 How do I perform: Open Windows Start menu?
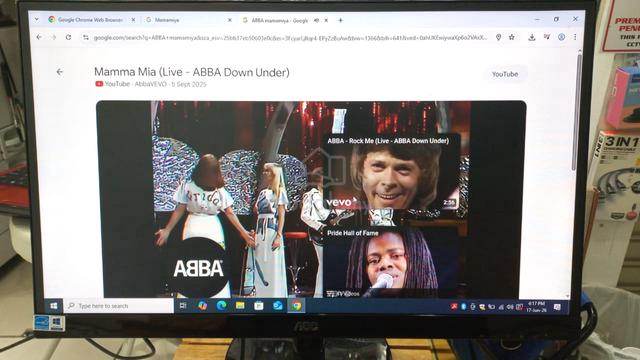(x=53, y=306)
